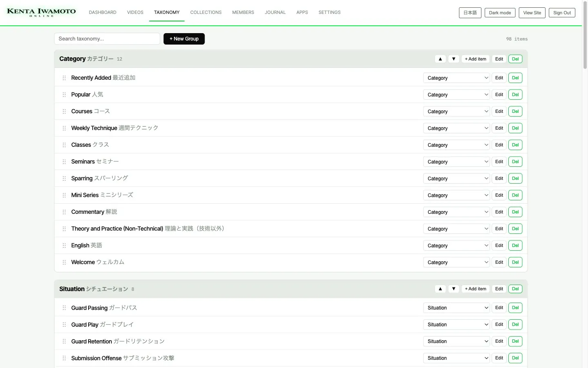Image resolution: width=588 pixels, height=368 pixels.
Task: Open the Journal tab
Action: click(x=275, y=12)
